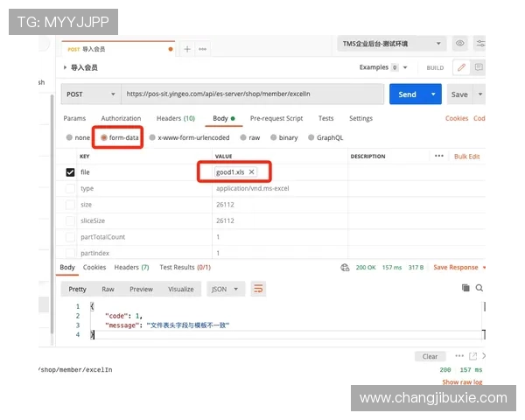
Task: Switch to the Tests tab
Action: [x=325, y=118]
